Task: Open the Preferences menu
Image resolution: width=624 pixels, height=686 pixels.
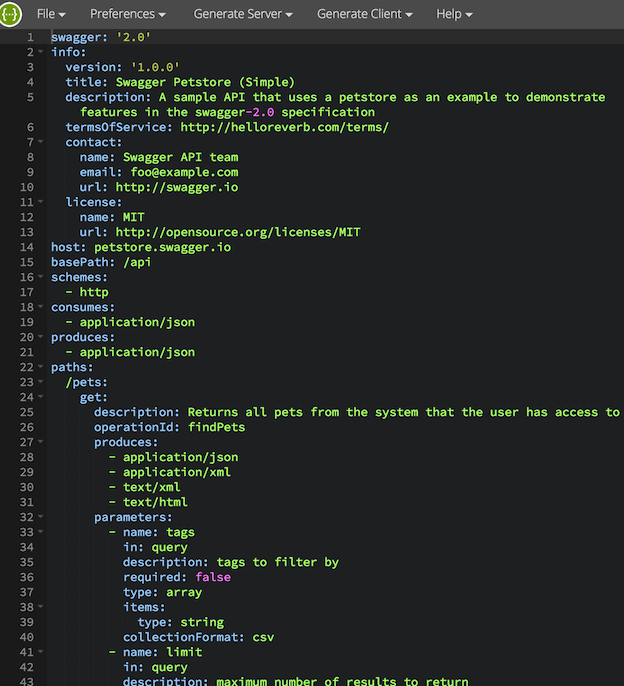Action: [128, 14]
